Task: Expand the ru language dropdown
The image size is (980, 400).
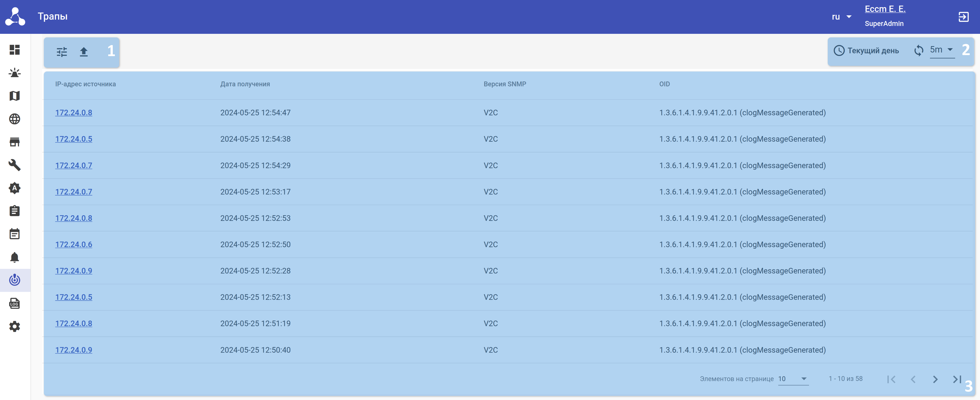Action: [x=842, y=17]
